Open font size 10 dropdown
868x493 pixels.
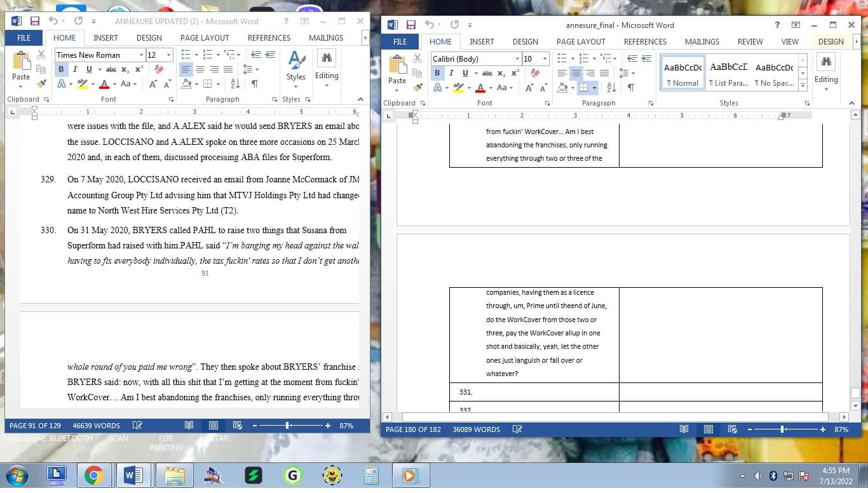pos(545,59)
